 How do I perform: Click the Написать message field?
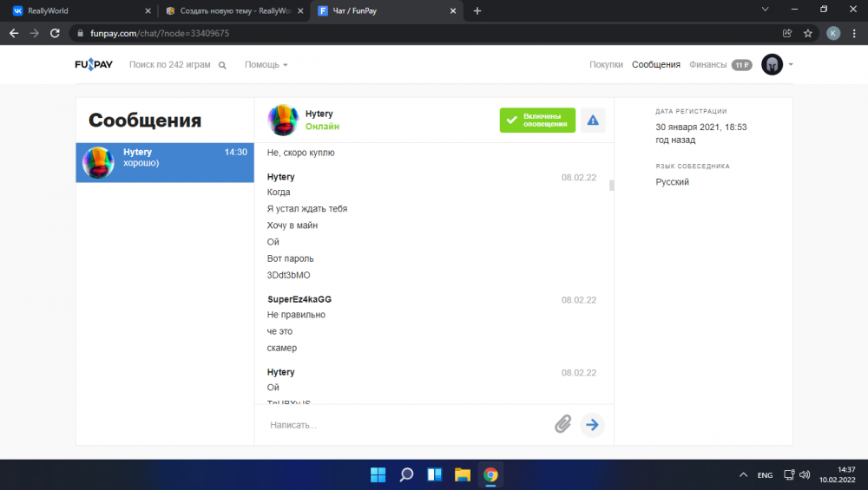407,425
